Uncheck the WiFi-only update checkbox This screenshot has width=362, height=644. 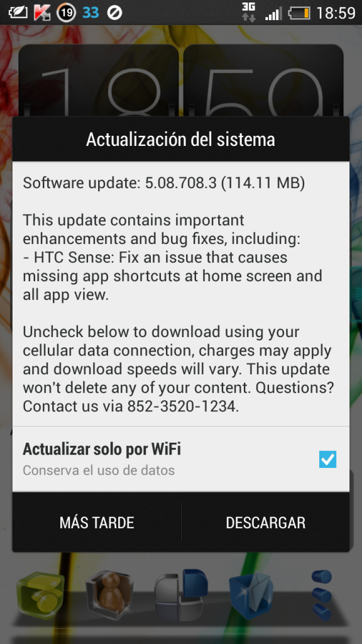[327, 459]
